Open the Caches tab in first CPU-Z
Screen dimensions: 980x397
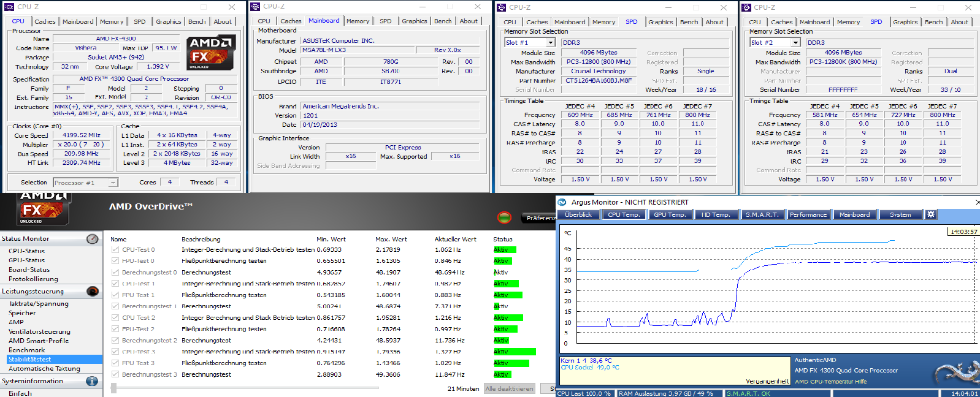coord(45,21)
